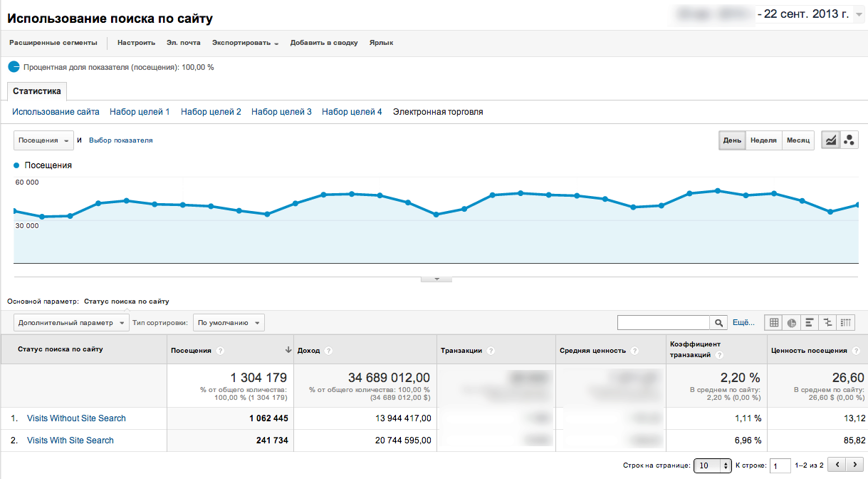Select the comparison view icon
Image resolution: width=868 pixels, height=479 pixels.
click(827, 323)
